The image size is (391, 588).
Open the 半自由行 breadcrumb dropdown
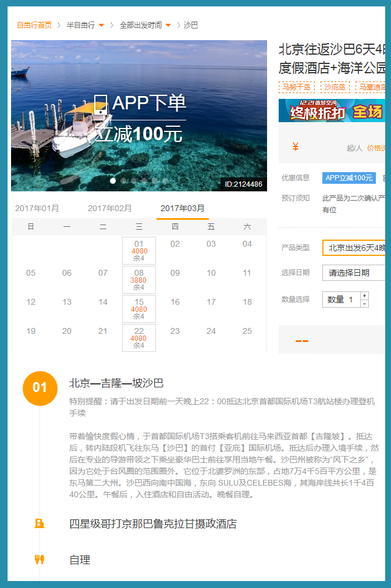[81, 25]
